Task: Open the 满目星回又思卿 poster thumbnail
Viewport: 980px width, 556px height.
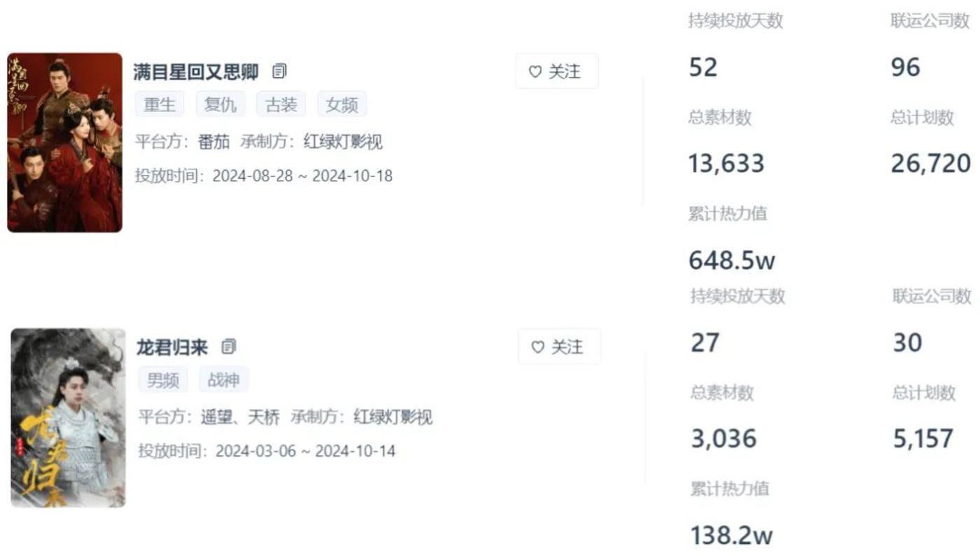Action: tap(65, 142)
